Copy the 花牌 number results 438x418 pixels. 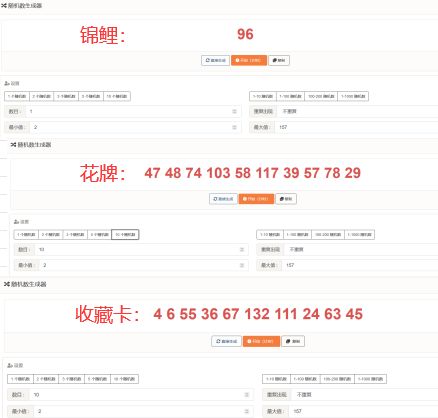(x=286, y=199)
